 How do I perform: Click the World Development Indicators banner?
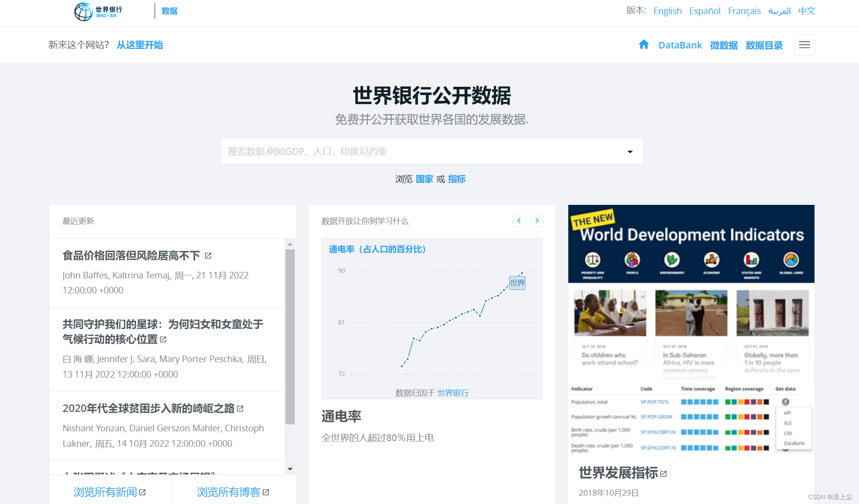691,244
